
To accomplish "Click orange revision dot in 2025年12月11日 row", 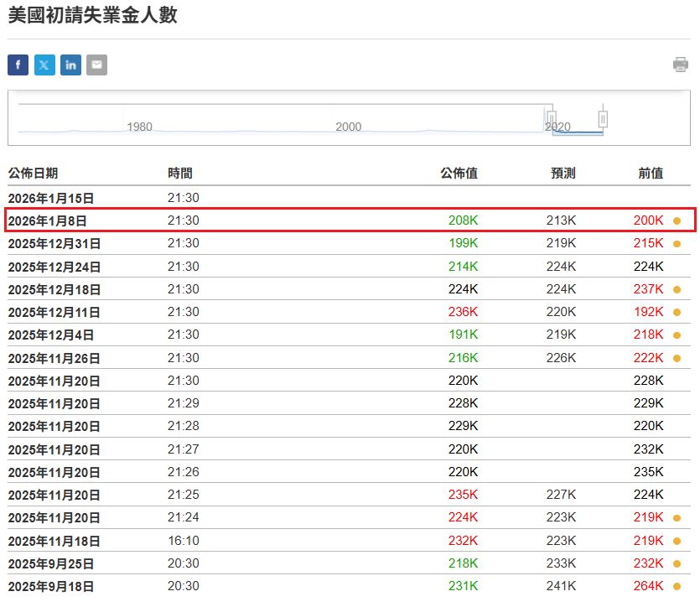I will point(677,313).
